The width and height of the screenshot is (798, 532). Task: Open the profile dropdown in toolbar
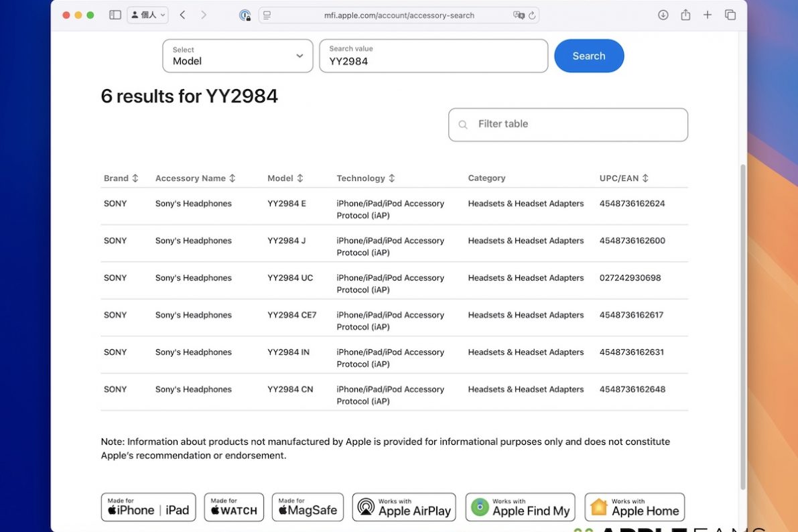pos(147,15)
